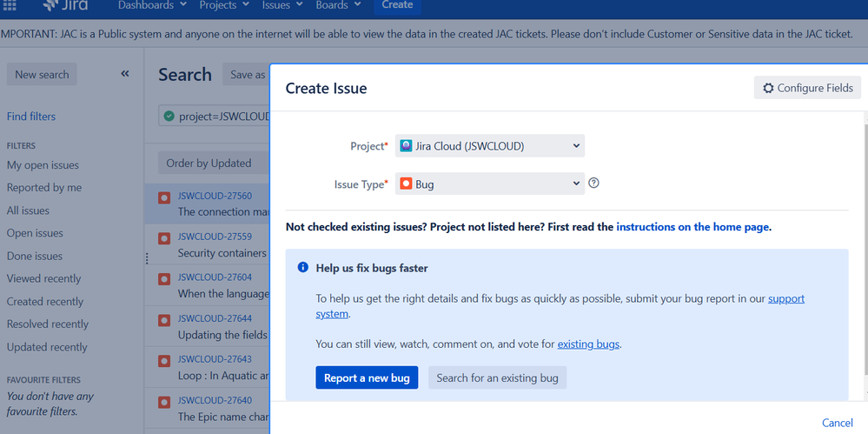
Task: Click the bug icon next to JSWCLOUD-27559
Action: 164,238
